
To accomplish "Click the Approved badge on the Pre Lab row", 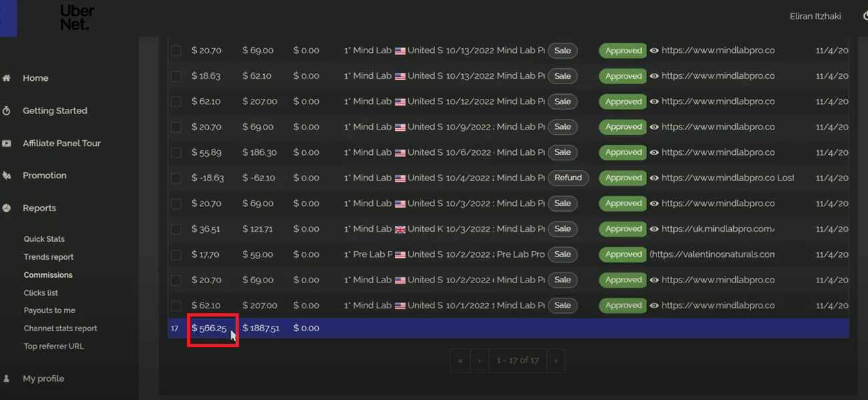I will point(623,254).
